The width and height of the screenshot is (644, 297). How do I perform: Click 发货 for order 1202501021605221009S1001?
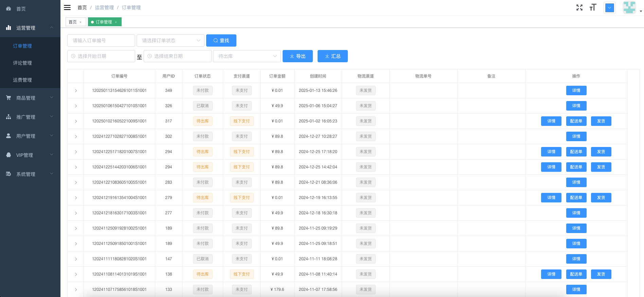pyautogui.click(x=601, y=121)
